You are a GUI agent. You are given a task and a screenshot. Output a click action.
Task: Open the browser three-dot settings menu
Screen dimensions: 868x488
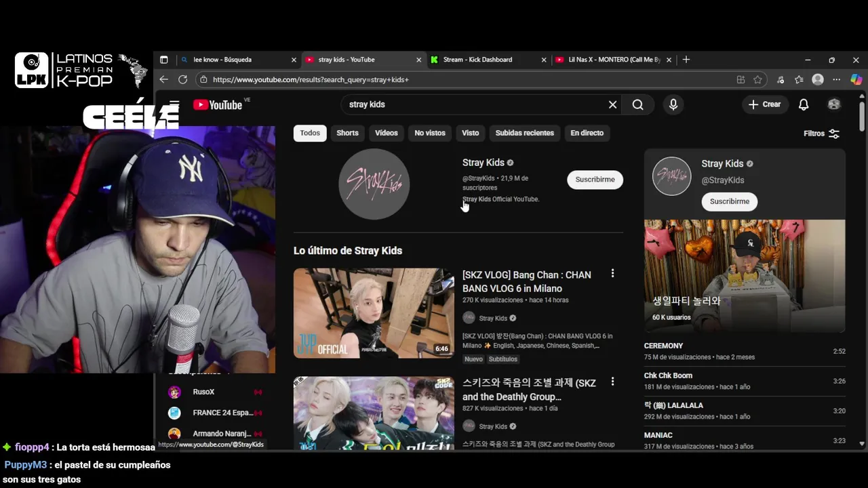[836, 79]
